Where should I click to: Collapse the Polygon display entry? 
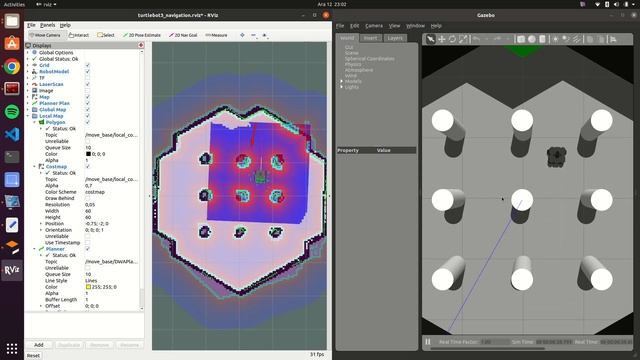35,122
